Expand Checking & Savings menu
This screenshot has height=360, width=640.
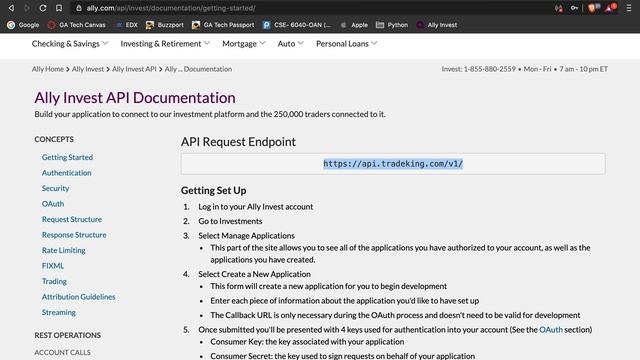click(x=70, y=44)
